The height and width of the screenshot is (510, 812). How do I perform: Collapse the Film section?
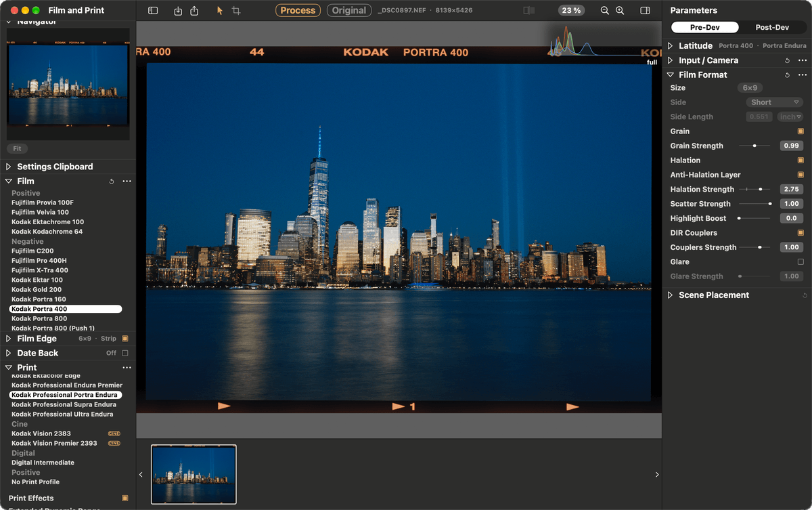9,182
